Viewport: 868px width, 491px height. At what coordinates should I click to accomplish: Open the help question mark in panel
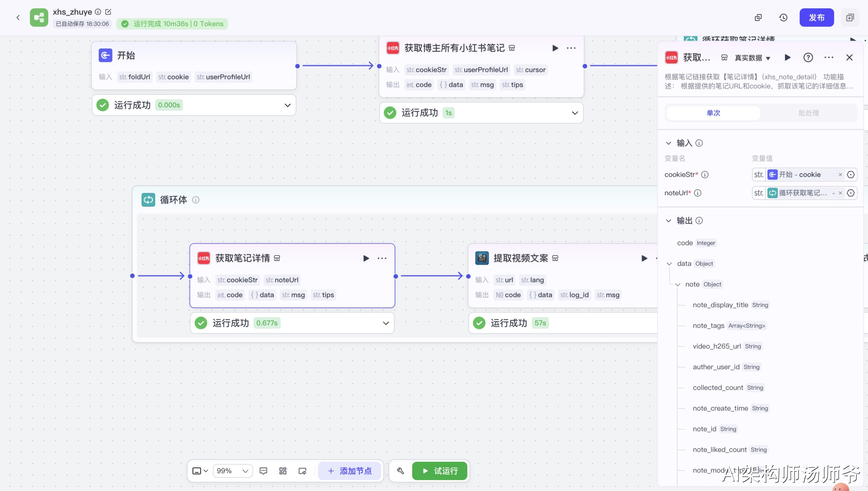point(808,57)
